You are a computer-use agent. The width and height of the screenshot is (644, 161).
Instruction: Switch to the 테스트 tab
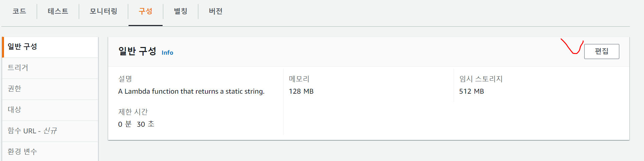[58, 11]
